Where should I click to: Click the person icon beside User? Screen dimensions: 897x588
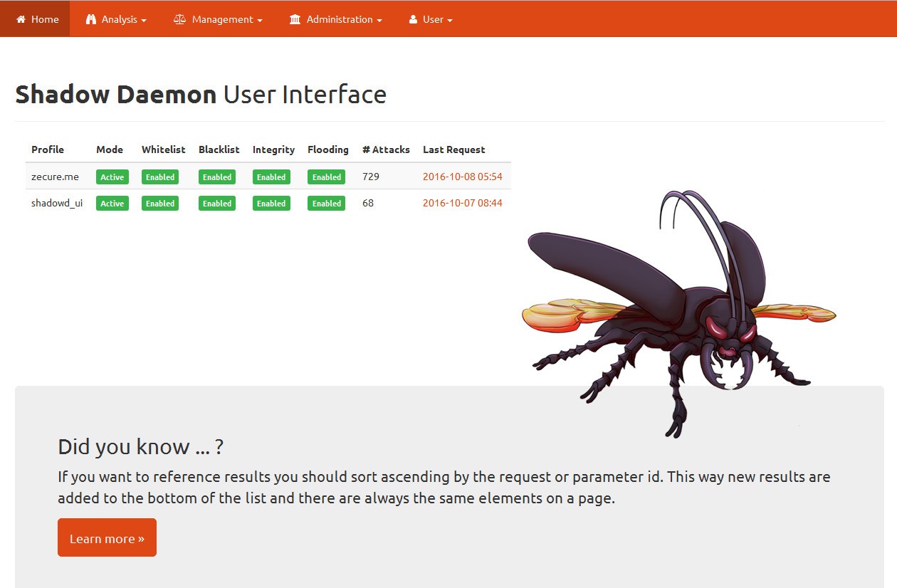pyautogui.click(x=413, y=19)
